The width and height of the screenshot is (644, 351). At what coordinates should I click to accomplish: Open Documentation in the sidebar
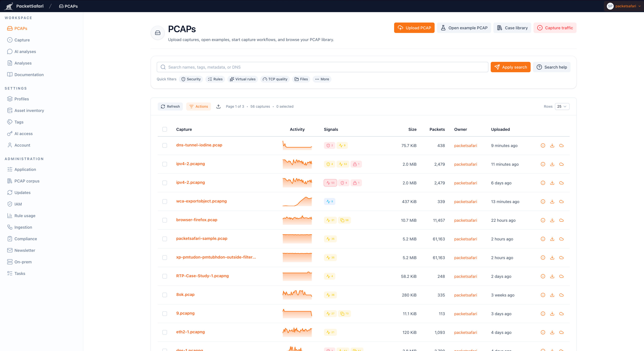point(29,74)
